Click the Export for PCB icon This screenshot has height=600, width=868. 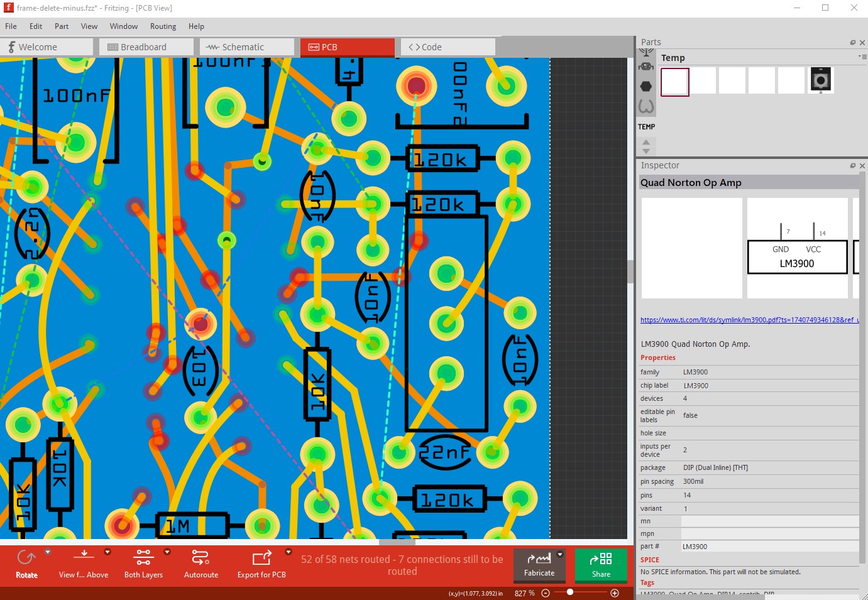tap(261, 558)
